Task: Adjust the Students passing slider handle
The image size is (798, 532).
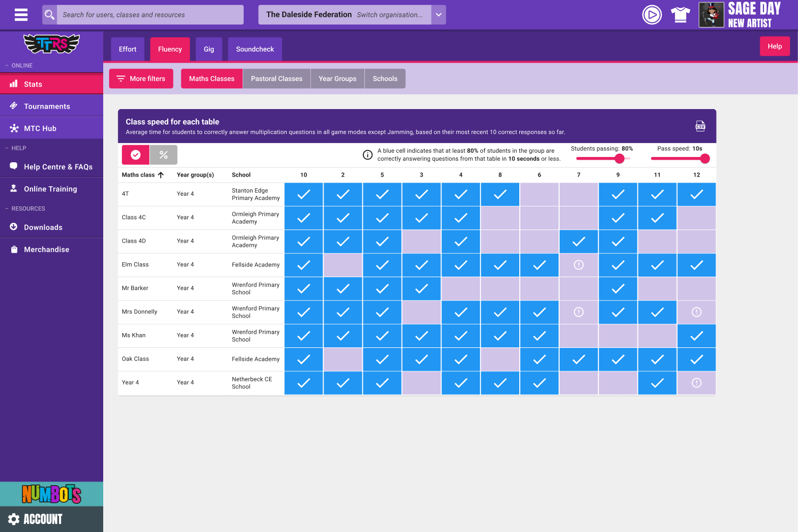Action: coord(619,159)
